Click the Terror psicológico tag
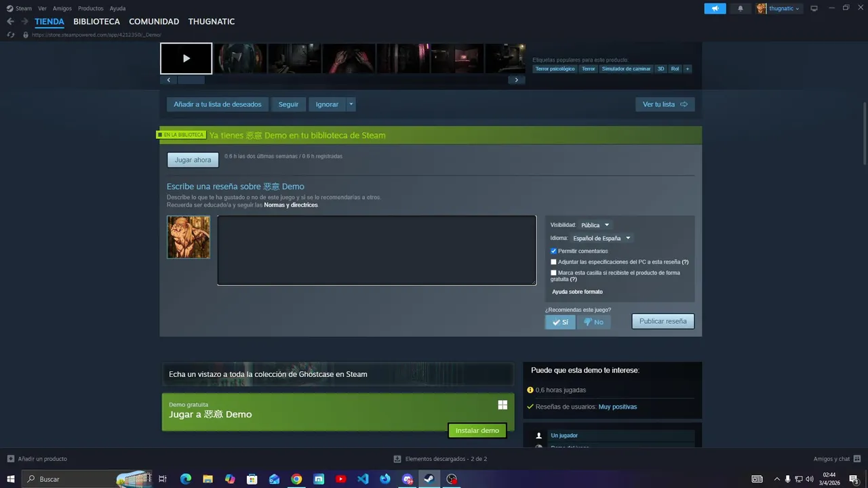 coord(555,68)
